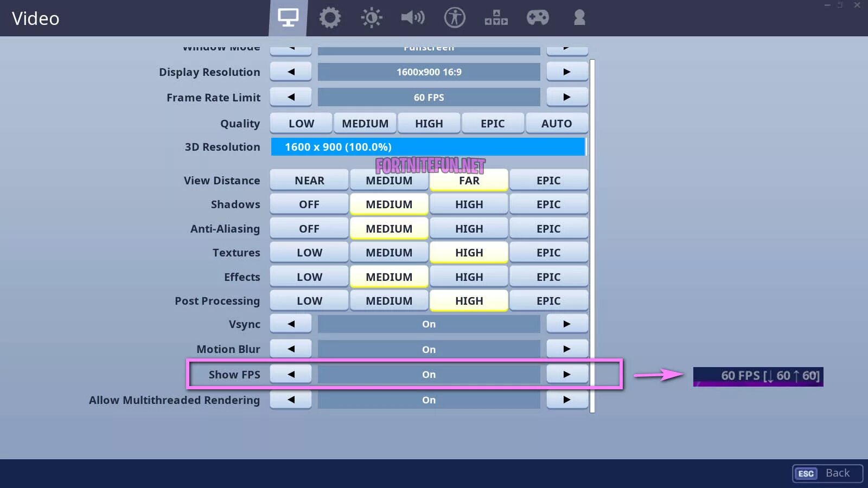
Task: Open the Input bindings keys tab
Action: click(496, 18)
